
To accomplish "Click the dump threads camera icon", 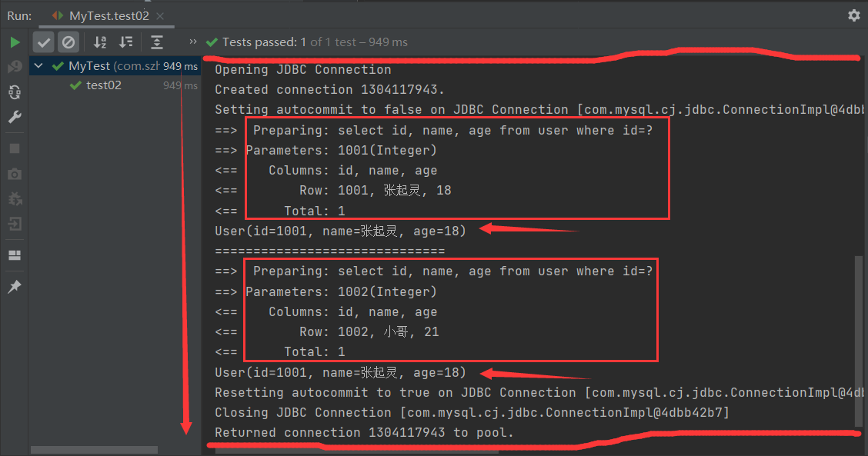I will [x=15, y=175].
